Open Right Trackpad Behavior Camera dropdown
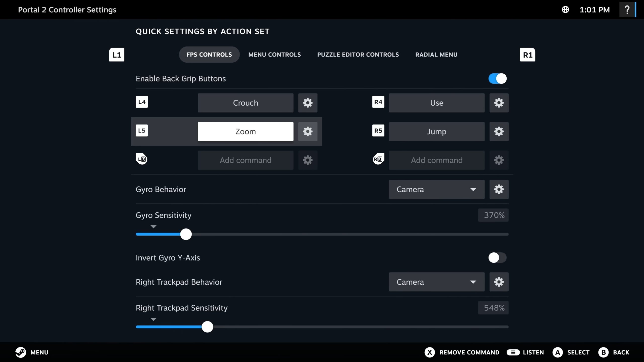 (x=437, y=282)
